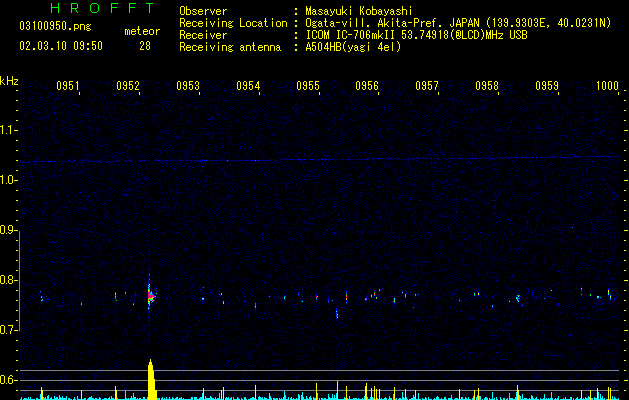Click the 1000 time marker
629x400 pixels.
click(607, 85)
